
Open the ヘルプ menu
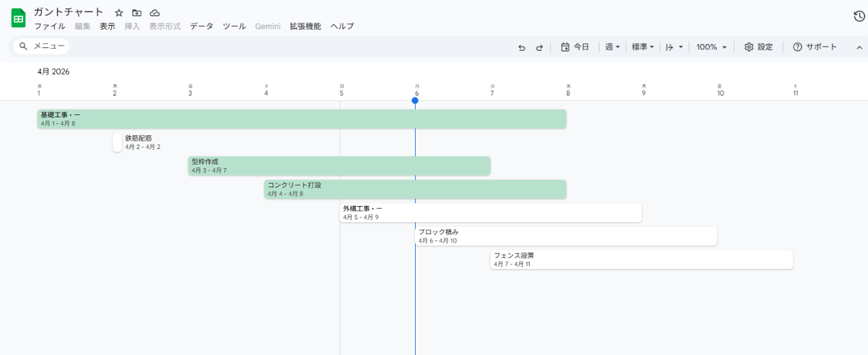[342, 26]
